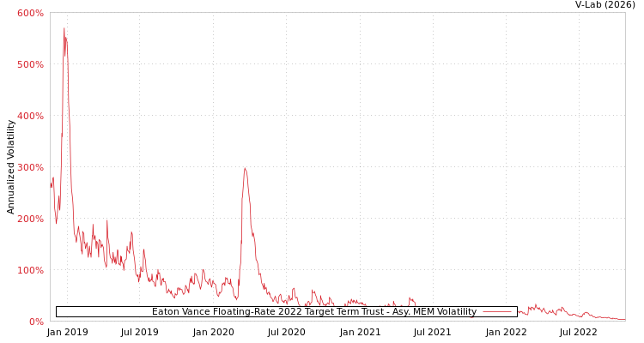This screenshot has width=644, height=343.
Task: Select the 400% y-axis label
Action: coord(30,116)
